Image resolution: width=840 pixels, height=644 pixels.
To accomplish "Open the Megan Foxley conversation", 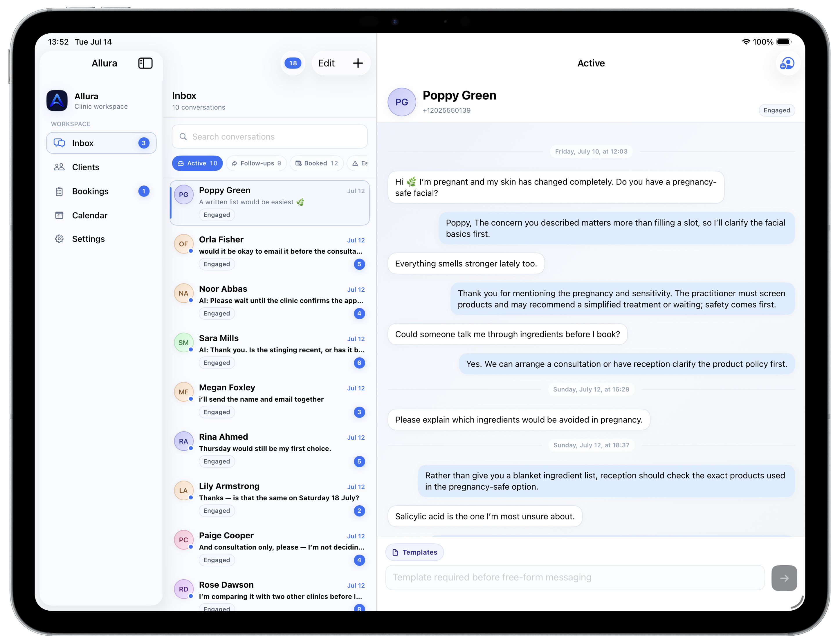I will (270, 400).
